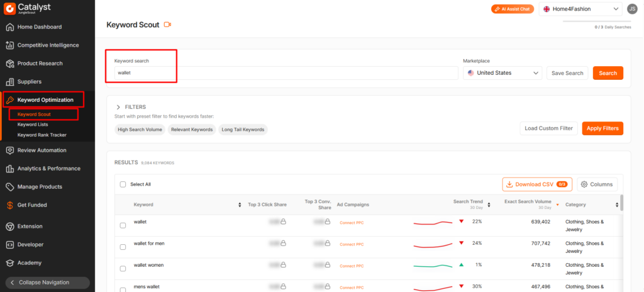Click the JS user avatar

(x=632, y=9)
